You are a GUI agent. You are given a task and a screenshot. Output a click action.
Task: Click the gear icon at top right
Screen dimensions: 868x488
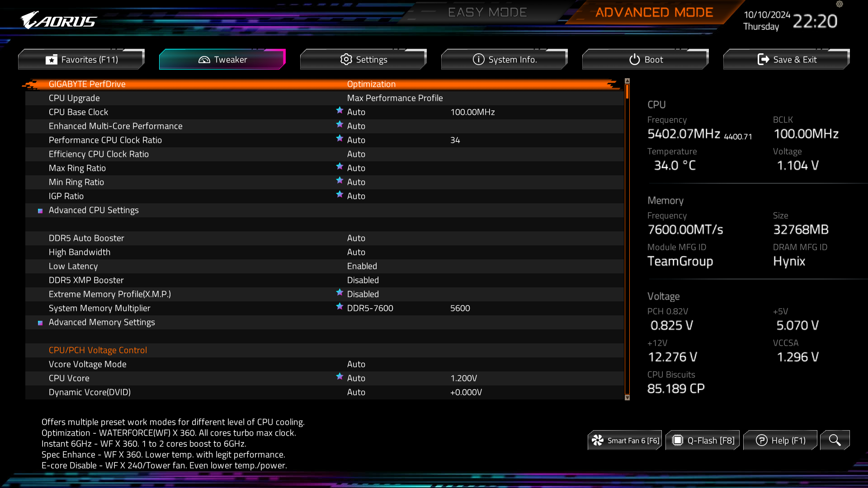[x=840, y=4]
